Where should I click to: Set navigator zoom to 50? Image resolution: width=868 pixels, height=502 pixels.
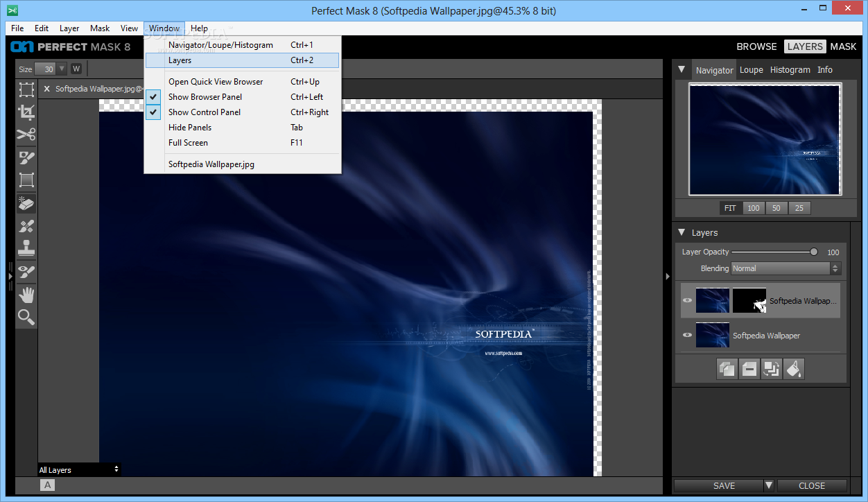point(776,208)
